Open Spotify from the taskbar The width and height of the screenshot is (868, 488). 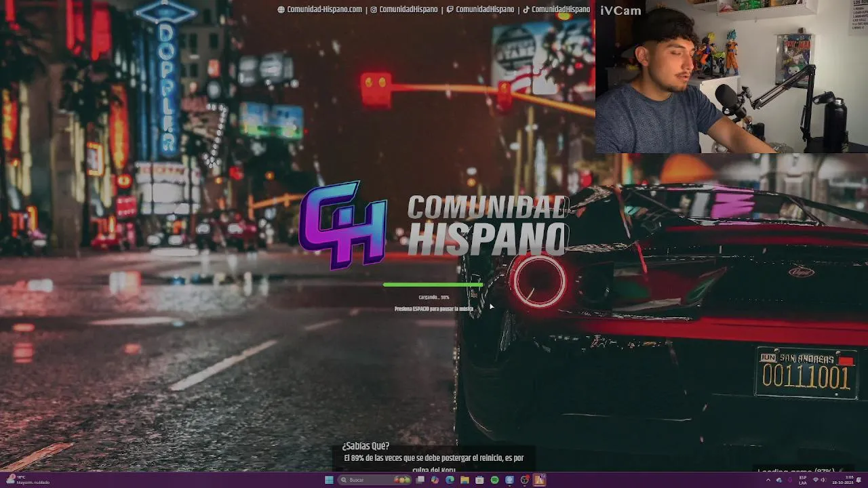click(494, 480)
